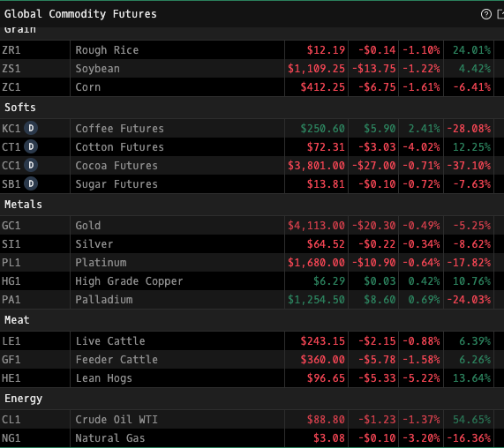Select ticker PL1
504x448 pixels.
[x=11, y=263]
